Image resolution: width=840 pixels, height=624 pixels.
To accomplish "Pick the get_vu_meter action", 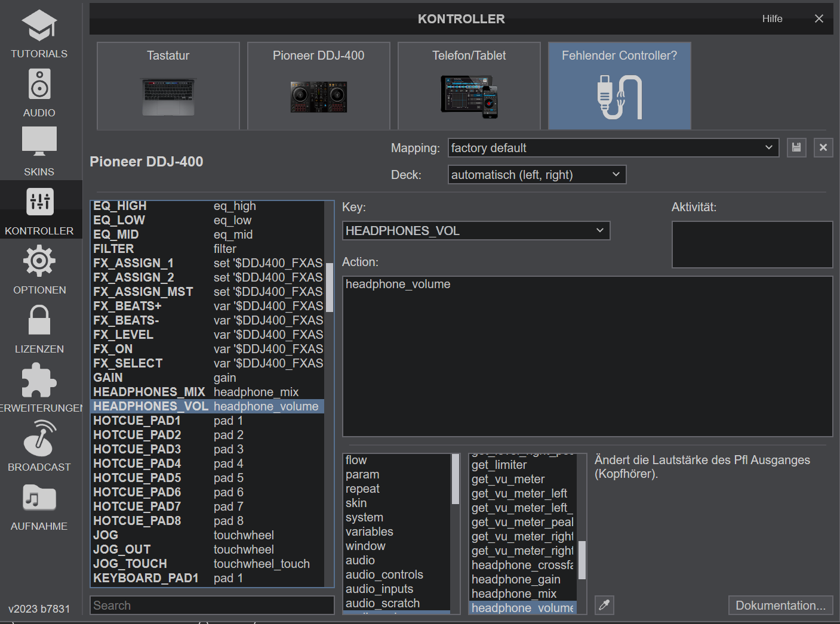I will [523, 479].
